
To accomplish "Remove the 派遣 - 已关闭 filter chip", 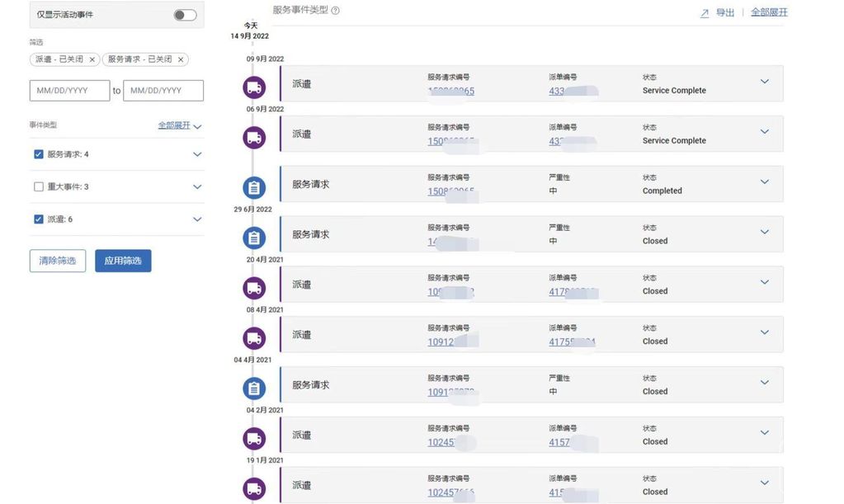I will tap(92, 59).
